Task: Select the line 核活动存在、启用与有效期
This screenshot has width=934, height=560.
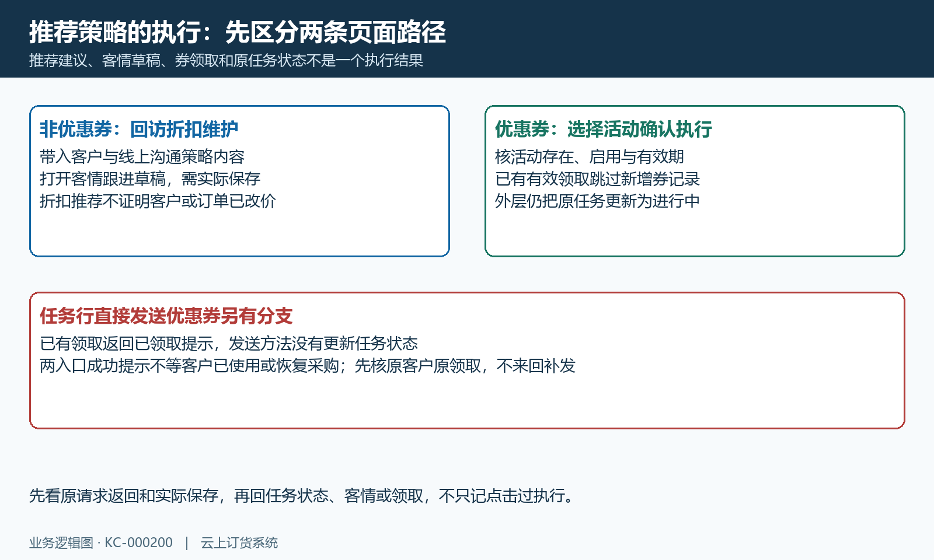Action: [590, 157]
